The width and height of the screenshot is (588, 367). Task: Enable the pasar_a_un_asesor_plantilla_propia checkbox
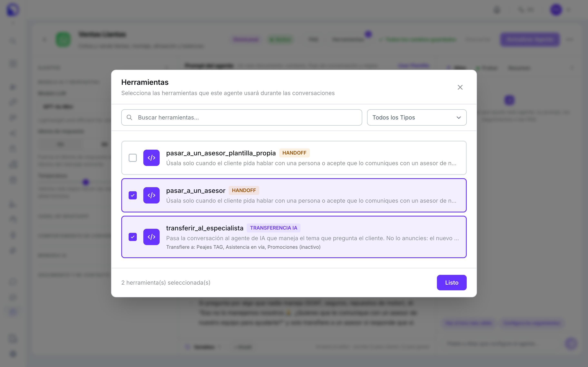pyautogui.click(x=133, y=158)
